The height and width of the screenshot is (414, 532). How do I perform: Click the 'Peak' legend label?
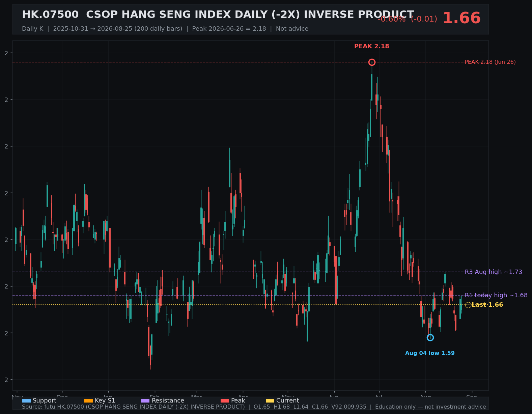[x=238, y=401]
